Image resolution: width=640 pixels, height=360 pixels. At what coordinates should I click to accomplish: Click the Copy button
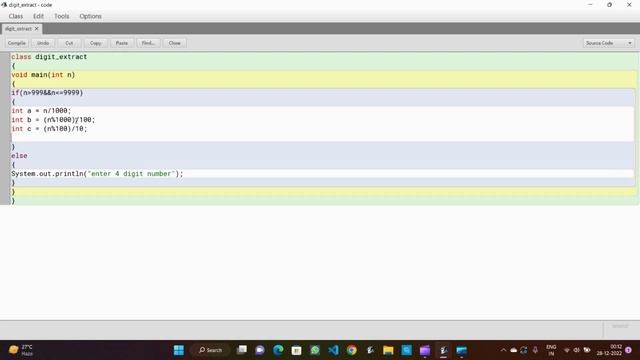[96, 43]
